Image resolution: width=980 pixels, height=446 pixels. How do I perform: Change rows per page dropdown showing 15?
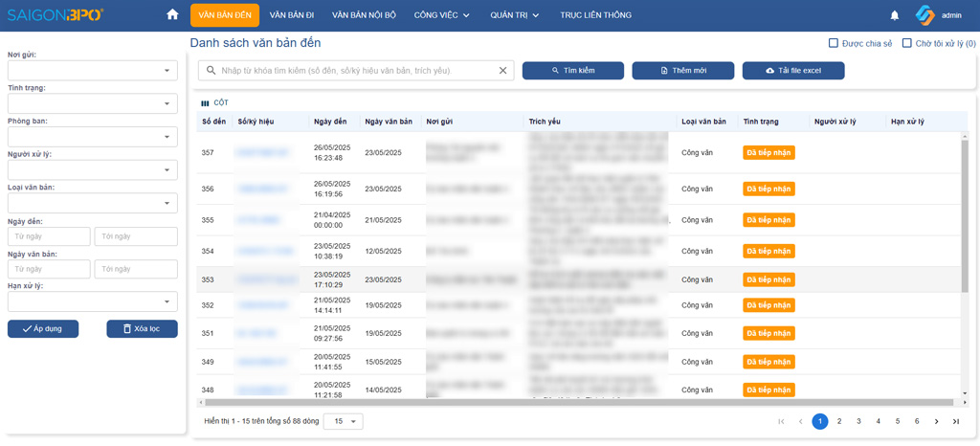coord(344,421)
